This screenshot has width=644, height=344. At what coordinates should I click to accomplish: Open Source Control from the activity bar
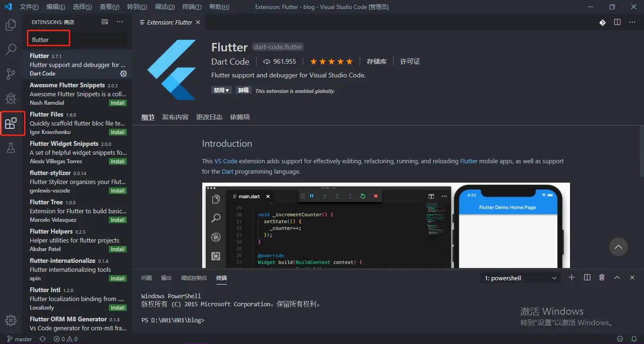11,74
